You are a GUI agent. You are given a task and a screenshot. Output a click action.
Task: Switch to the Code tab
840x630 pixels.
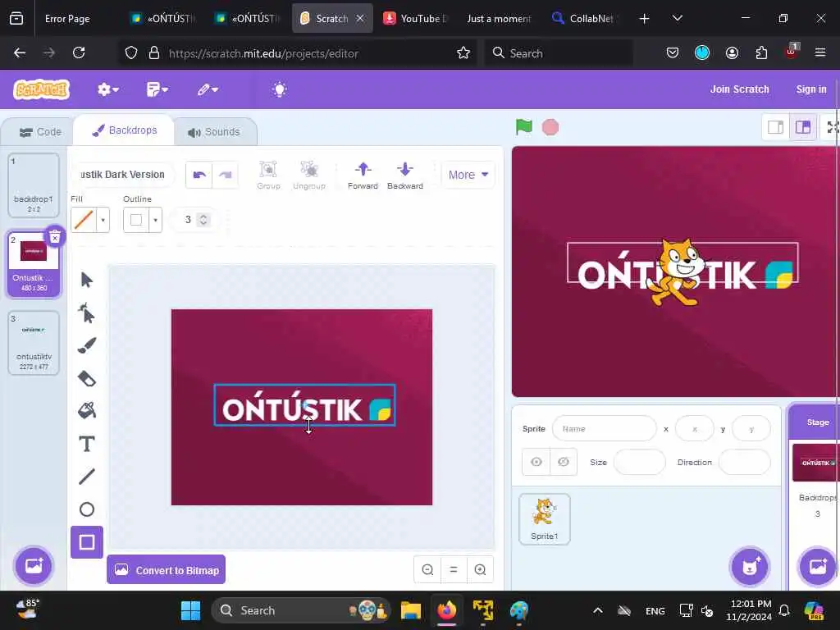40,132
